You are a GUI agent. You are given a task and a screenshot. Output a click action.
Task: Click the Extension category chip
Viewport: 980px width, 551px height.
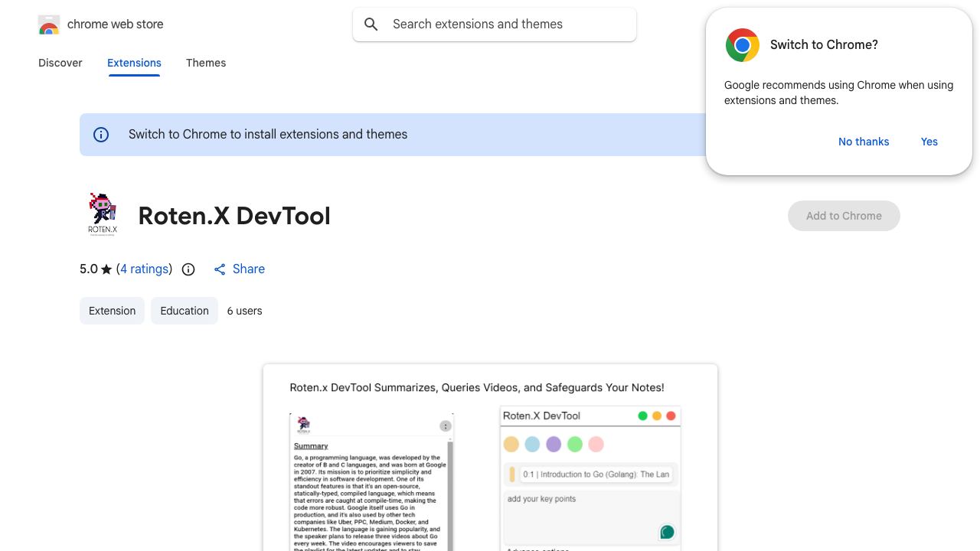[112, 311]
